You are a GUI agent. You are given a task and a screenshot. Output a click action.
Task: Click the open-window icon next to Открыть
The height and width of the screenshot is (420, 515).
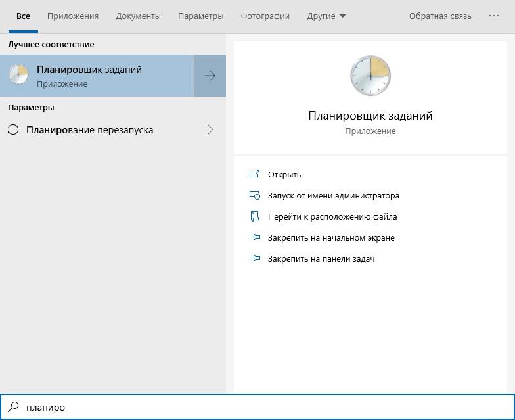pos(255,174)
